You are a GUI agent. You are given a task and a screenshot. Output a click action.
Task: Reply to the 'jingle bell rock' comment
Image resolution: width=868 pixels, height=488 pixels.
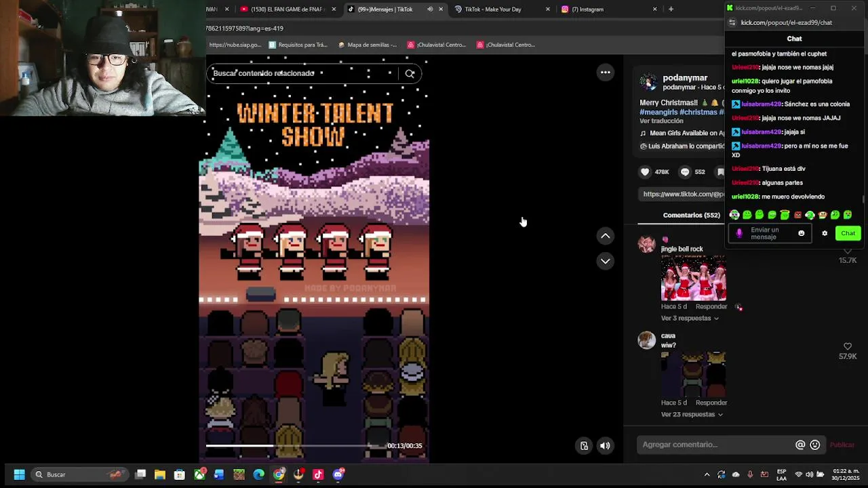[x=711, y=306]
